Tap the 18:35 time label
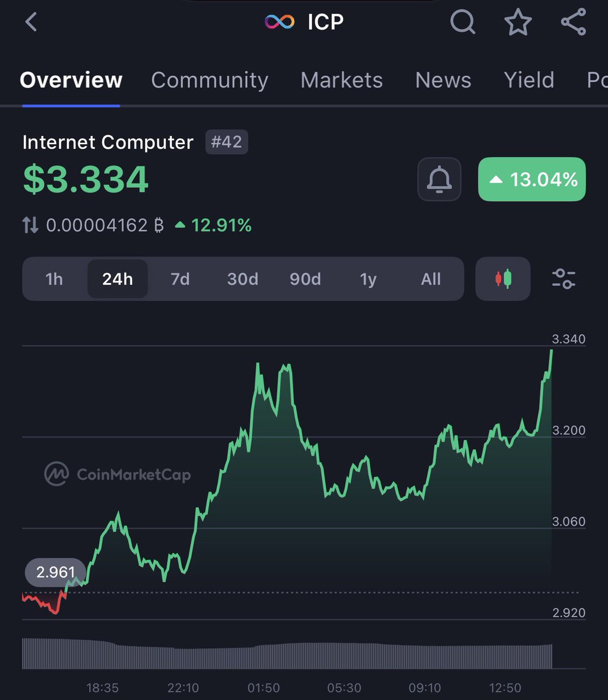Image resolution: width=608 pixels, height=700 pixels. [103, 688]
